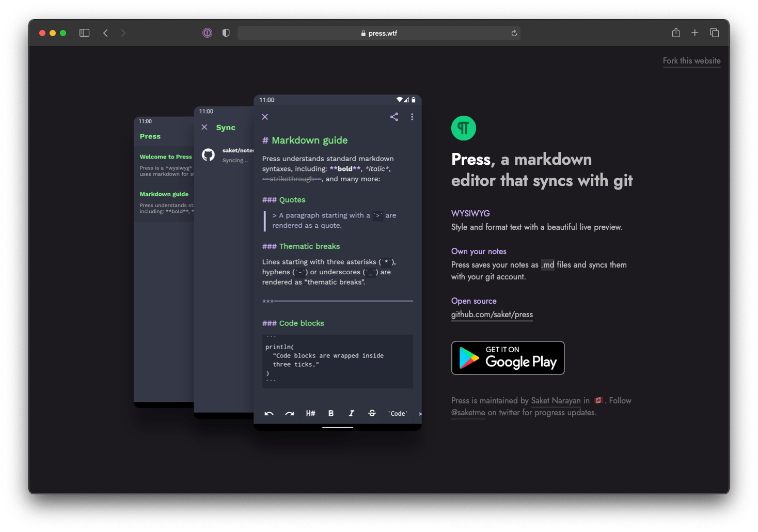The width and height of the screenshot is (758, 532).
Task: Click the battery status icon on phone
Action: pos(413,100)
